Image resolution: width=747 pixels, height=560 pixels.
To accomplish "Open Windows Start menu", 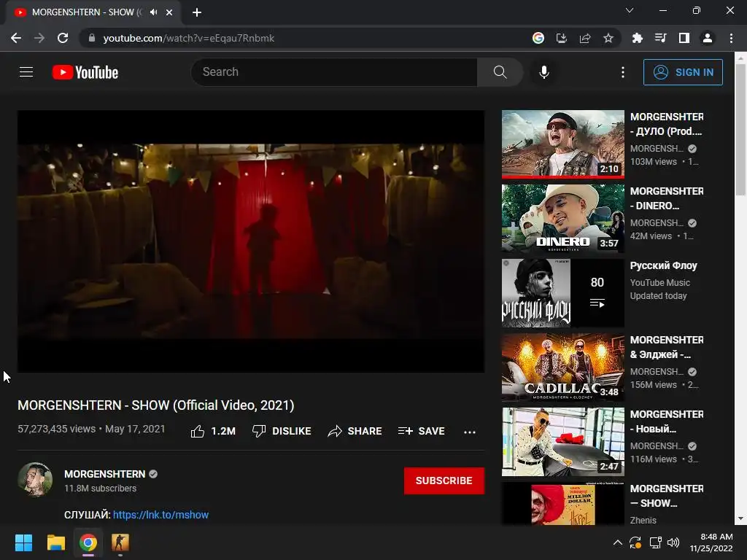I will (23, 542).
